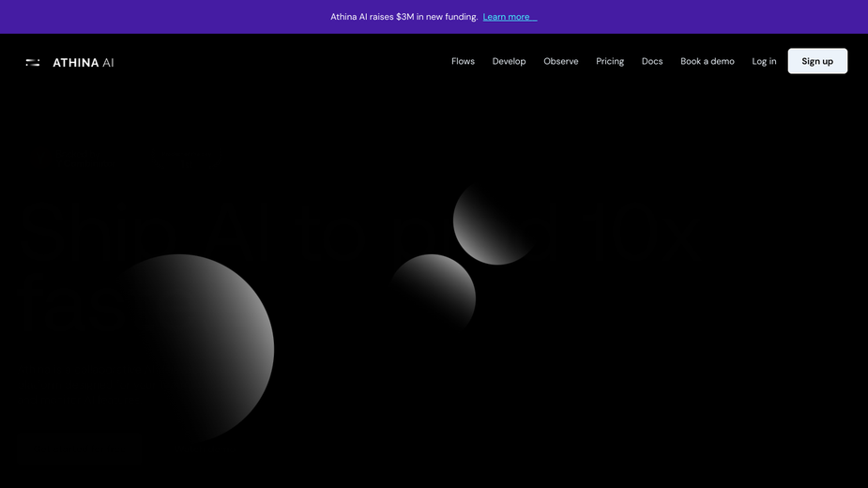Image resolution: width=868 pixels, height=488 pixels.
Task: Click the Log in link
Action: point(764,61)
